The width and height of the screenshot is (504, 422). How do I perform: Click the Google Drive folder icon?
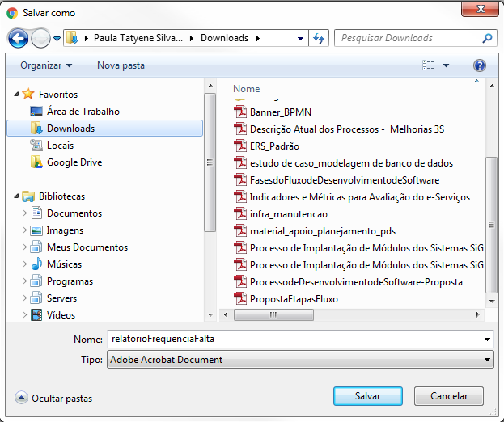36,162
